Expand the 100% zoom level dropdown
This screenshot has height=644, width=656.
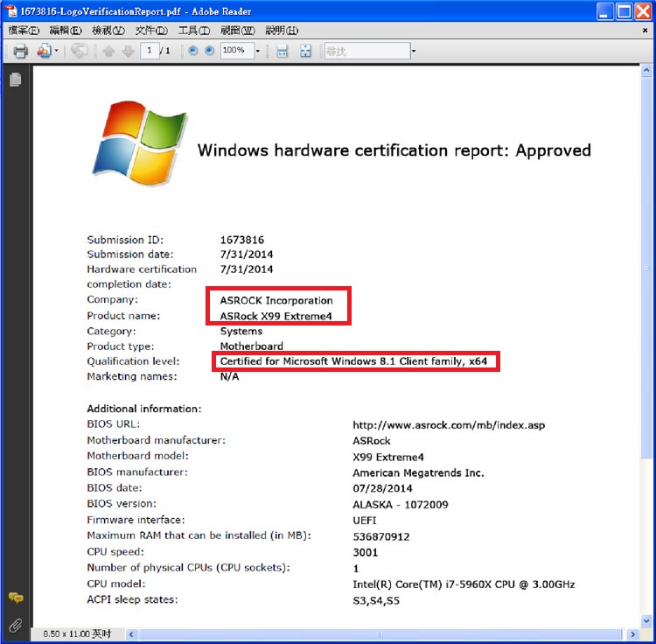pyautogui.click(x=258, y=51)
